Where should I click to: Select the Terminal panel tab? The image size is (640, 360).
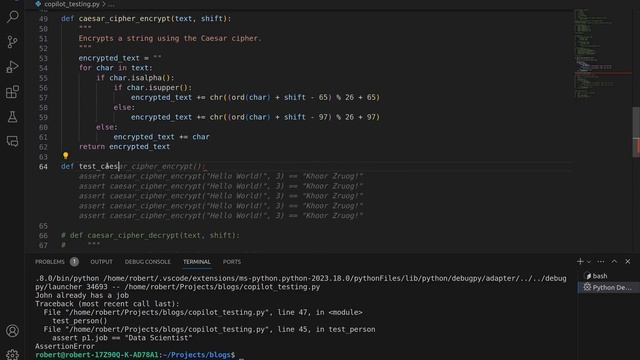click(x=197, y=262)
